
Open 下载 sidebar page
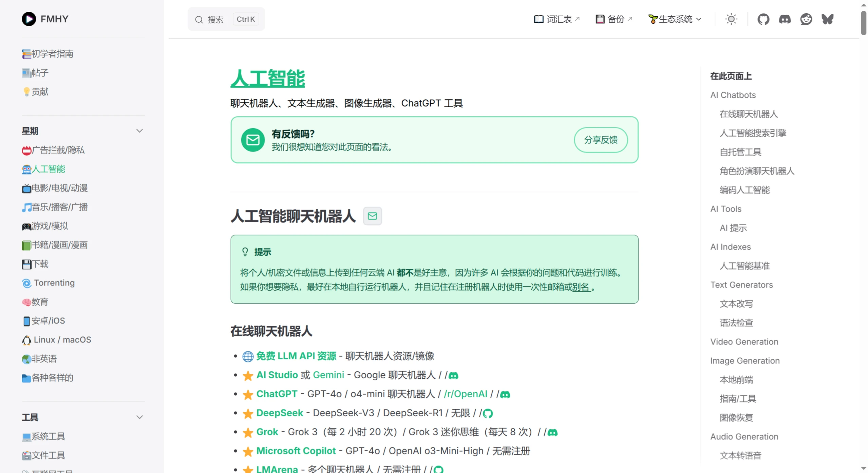pos(35,264)
